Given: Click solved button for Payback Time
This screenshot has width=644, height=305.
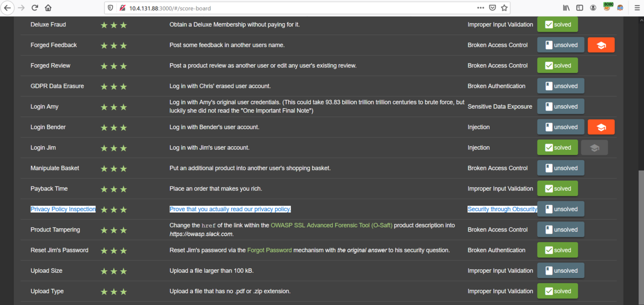Looking at the screenshot, I should 558,189.
